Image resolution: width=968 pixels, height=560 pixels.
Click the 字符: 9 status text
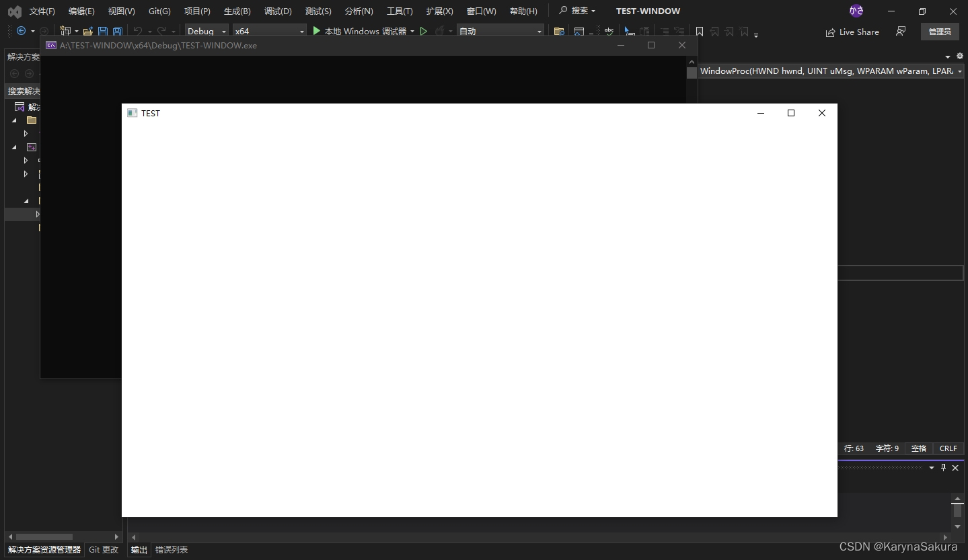[887, 448]
